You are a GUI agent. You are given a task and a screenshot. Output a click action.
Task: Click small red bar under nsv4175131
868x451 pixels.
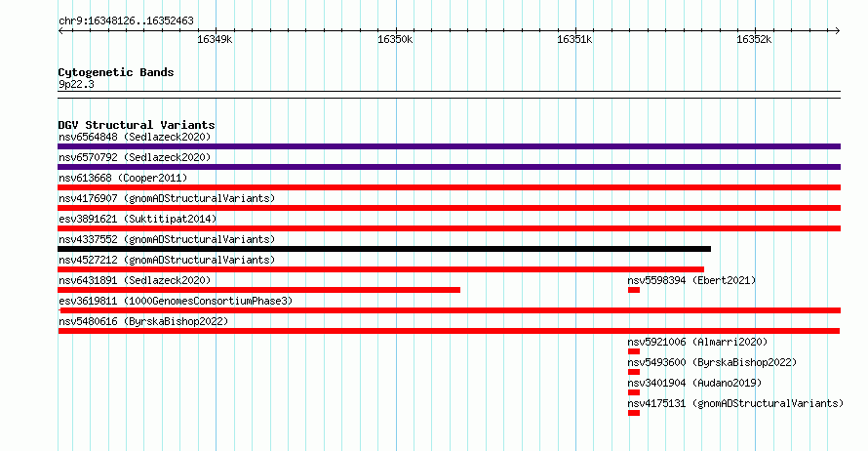pos(634,413)
